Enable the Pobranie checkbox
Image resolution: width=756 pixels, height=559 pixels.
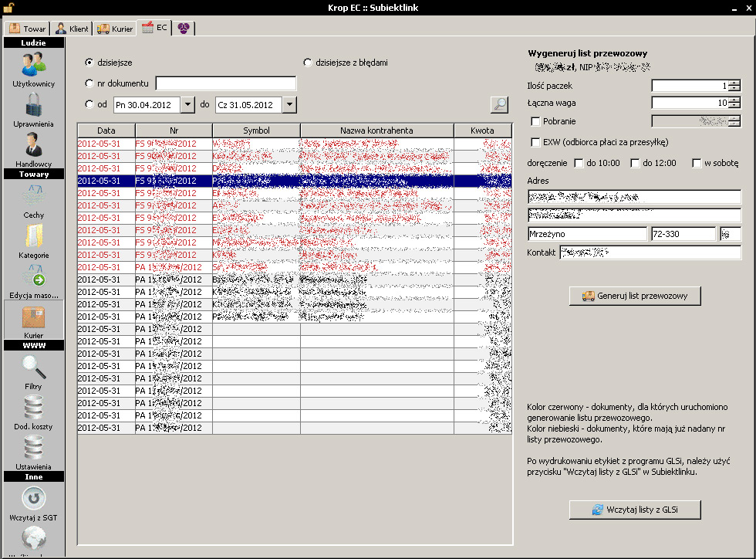click(x=535, y=121)
